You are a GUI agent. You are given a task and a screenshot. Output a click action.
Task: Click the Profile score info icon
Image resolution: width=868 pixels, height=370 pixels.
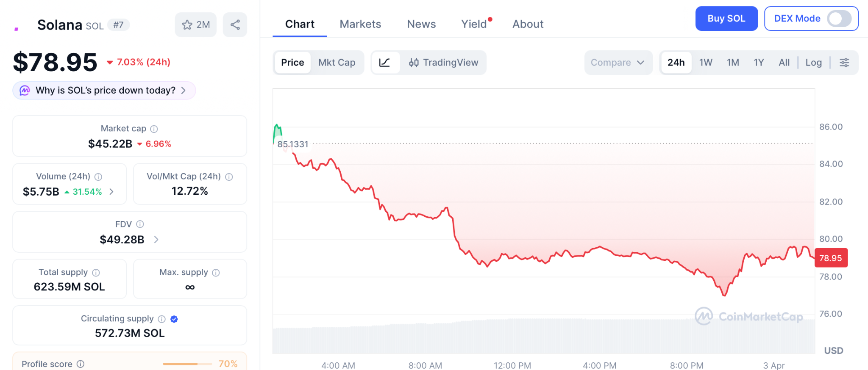tap(81, 364)
